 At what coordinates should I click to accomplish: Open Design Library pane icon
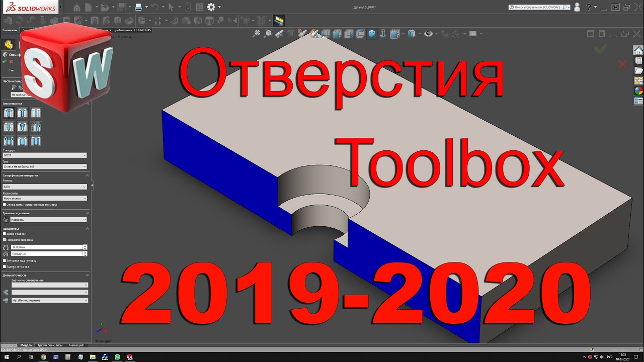click(x=638, y=61)
